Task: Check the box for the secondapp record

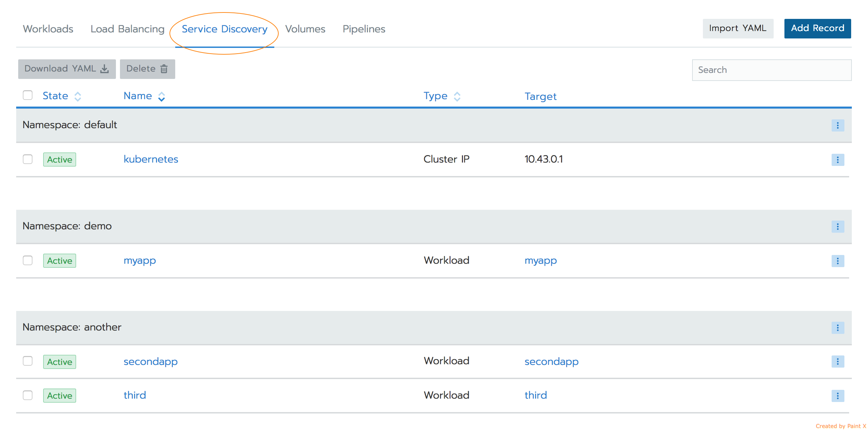Action: pos(28,361)
